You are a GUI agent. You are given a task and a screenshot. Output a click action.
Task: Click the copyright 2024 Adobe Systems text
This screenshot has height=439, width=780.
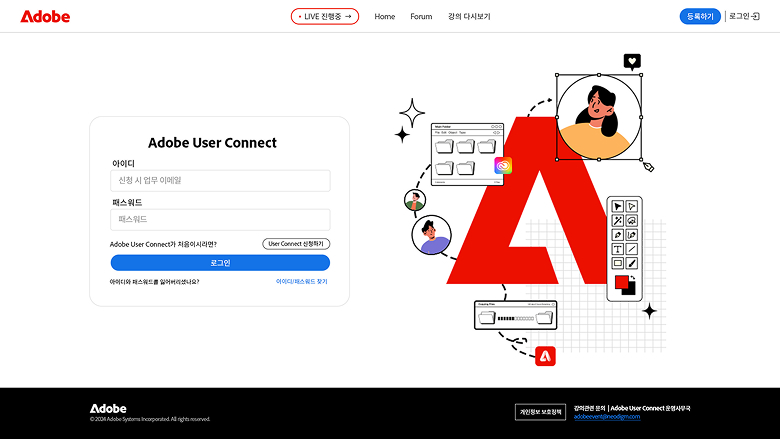click(x=150, y=419)
